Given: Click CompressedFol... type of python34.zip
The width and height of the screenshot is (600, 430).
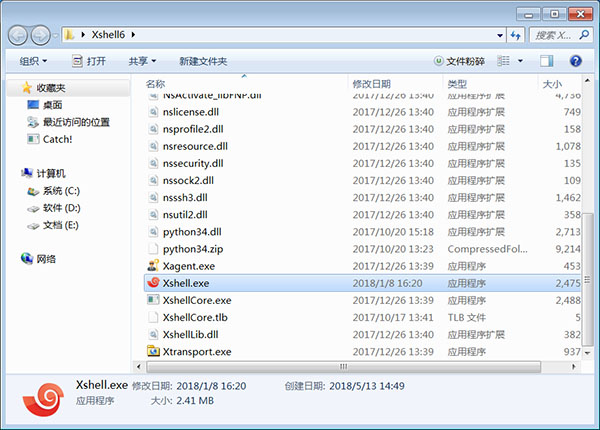Looking at the screenshot, I should [488, 249].
